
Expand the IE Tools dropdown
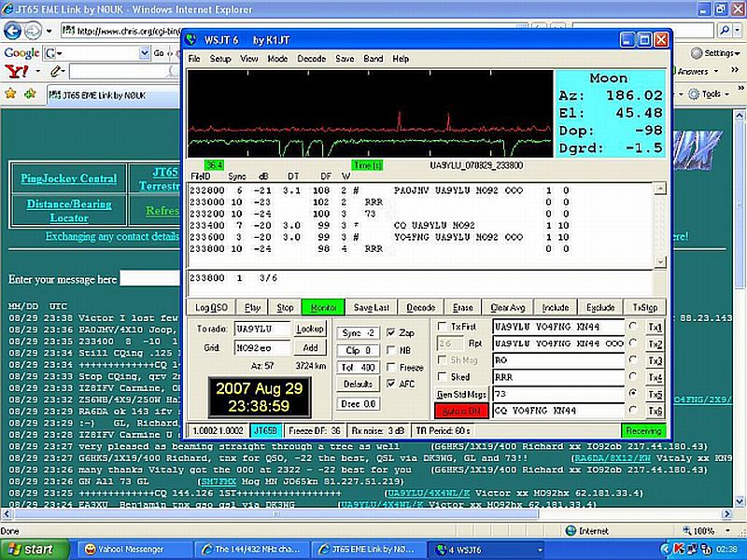[x=713, y=94]
